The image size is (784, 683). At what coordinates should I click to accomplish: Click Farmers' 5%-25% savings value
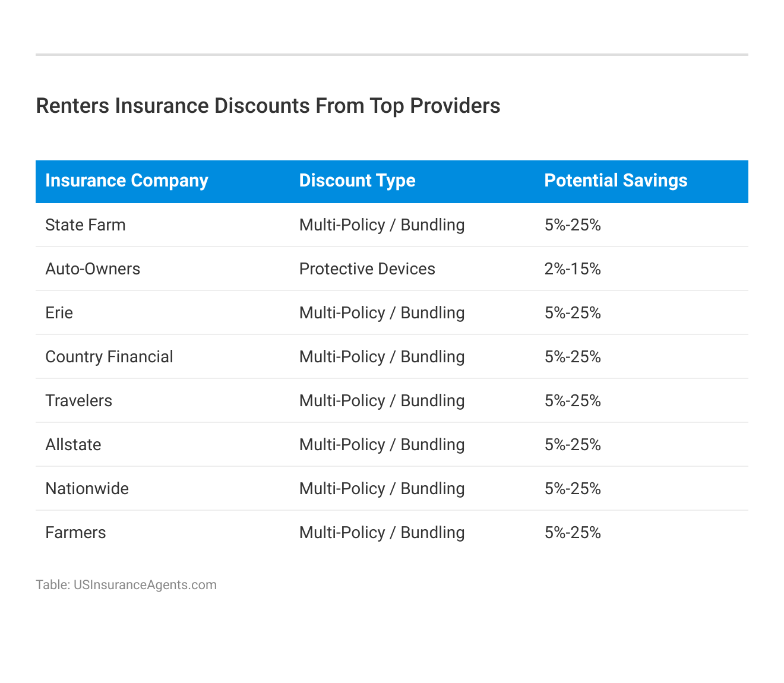click(x=573, y=533)
